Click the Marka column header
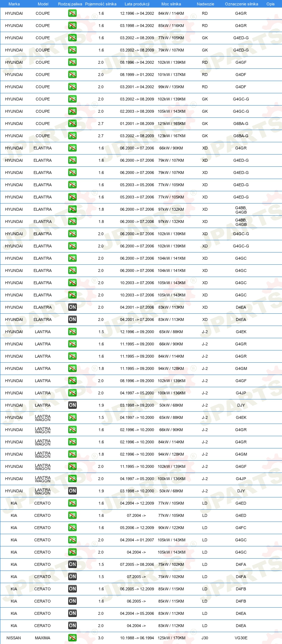The image size is (282, 644). [x=14, y=4]
